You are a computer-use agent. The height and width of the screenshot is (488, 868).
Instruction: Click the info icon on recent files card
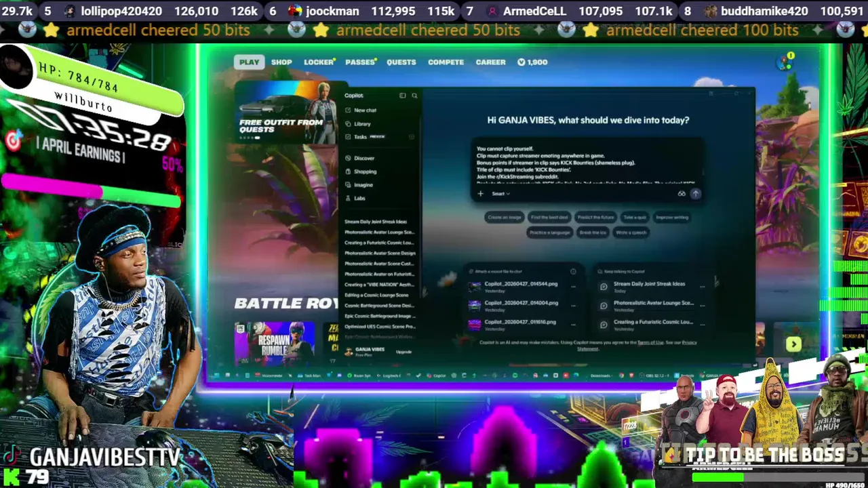tap(573, 272)
